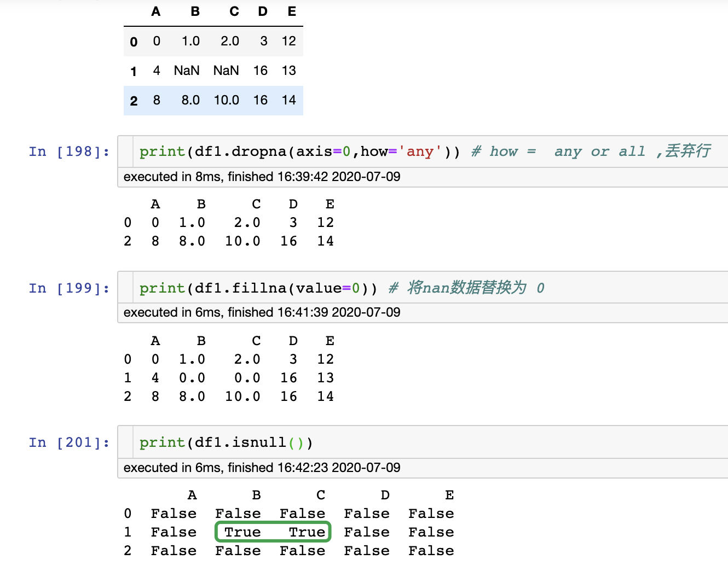This screenshot has width=728, height=571.
Task: Click the NaN cell in column B
Action: click(187, 71)
